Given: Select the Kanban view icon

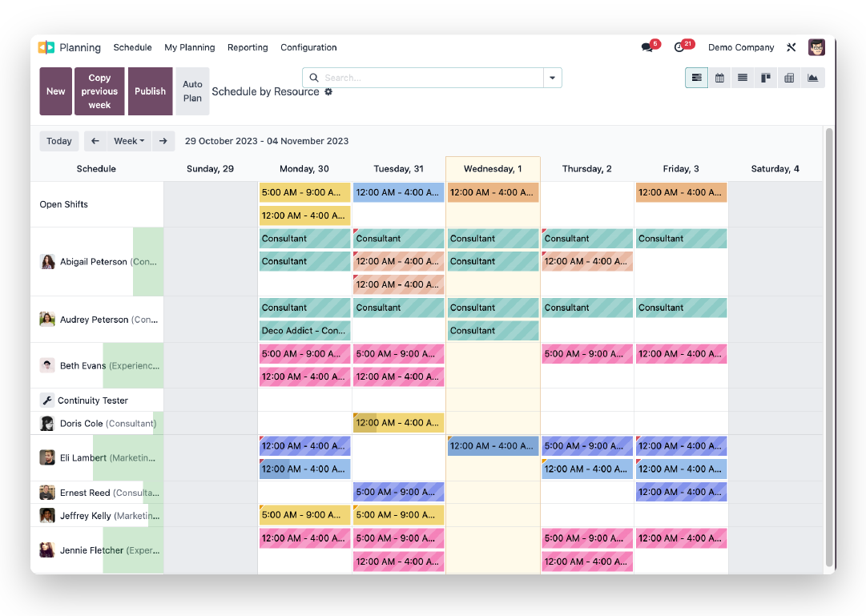Looking at the screenshot, I should click(766, 78).
